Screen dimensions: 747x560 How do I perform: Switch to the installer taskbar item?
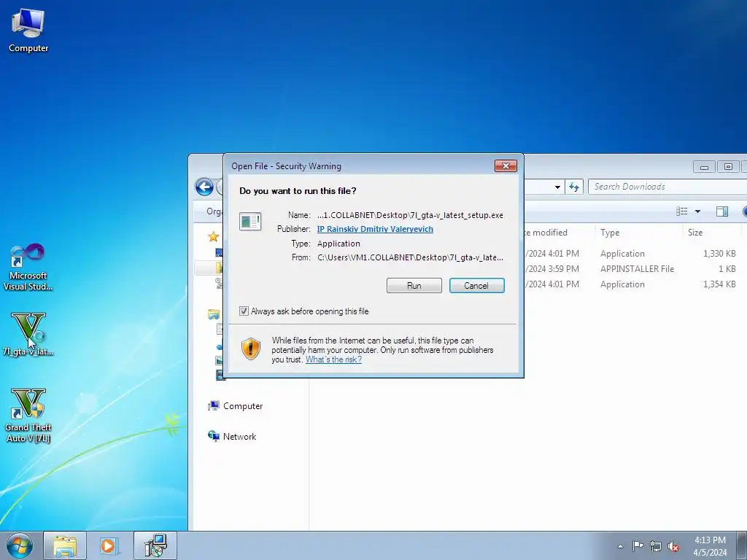155,545
